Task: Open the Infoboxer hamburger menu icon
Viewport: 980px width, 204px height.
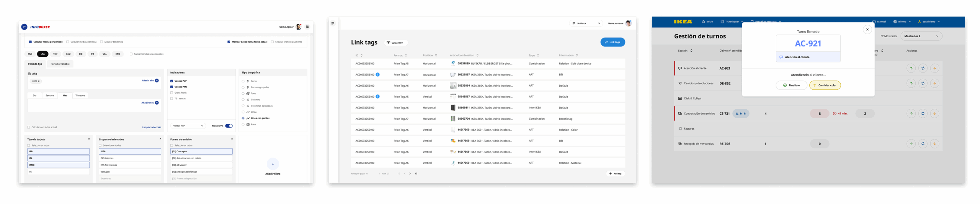Action: (24, 27)
